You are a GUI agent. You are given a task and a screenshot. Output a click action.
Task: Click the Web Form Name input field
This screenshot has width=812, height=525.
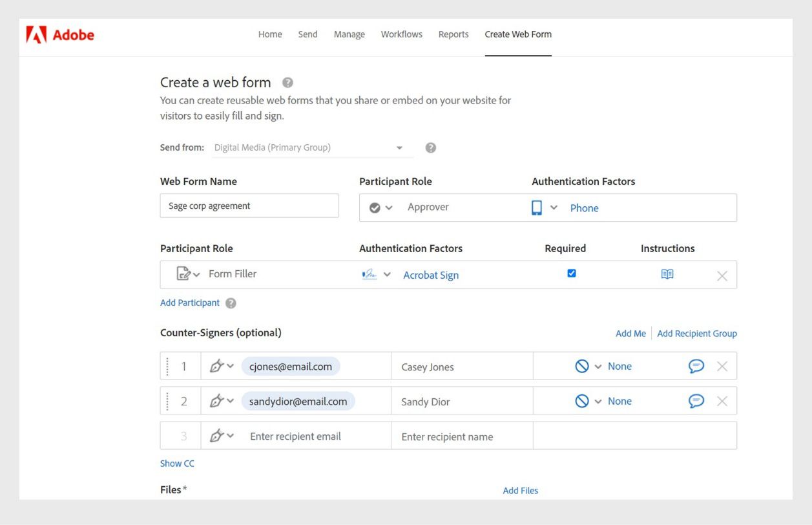[x=249, y=206]
